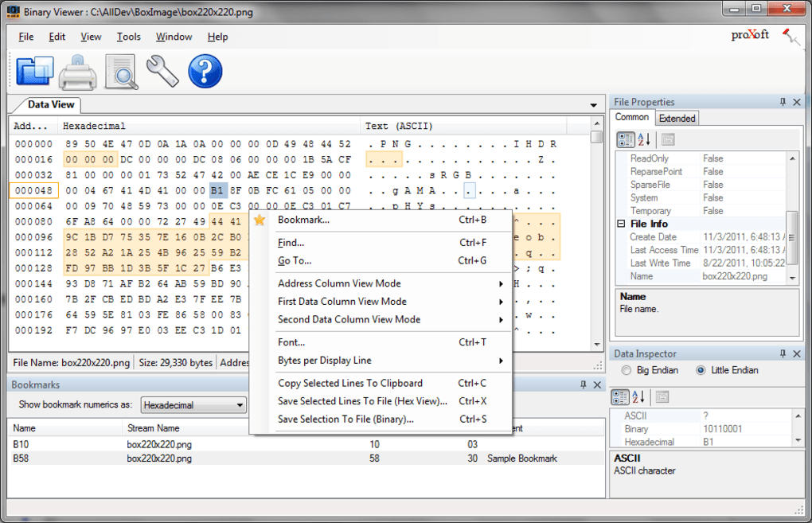Open the Tools menu in the menu bar
Image resolution: width=812 pixels, height=523 pixels.
pos(128,37)
